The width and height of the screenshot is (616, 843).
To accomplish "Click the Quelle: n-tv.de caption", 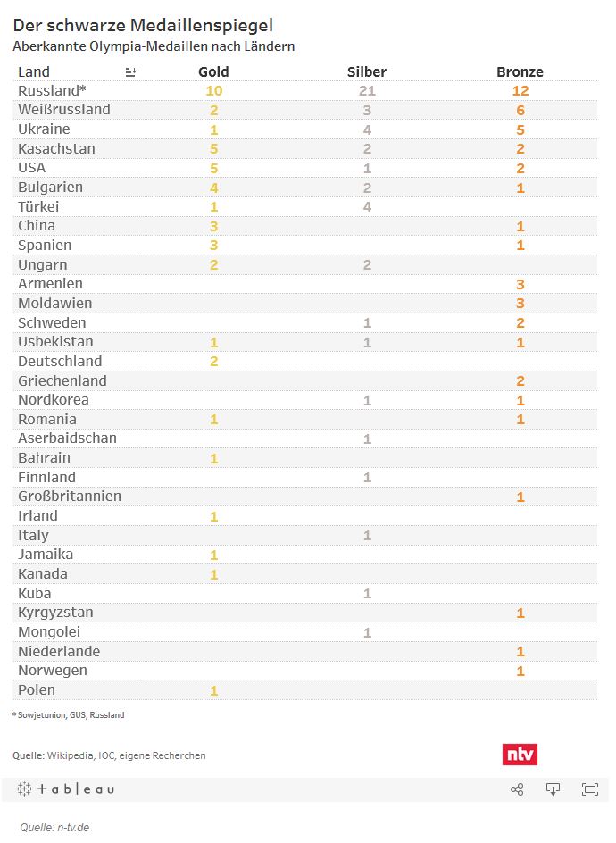I will click(x=54, y=828).
